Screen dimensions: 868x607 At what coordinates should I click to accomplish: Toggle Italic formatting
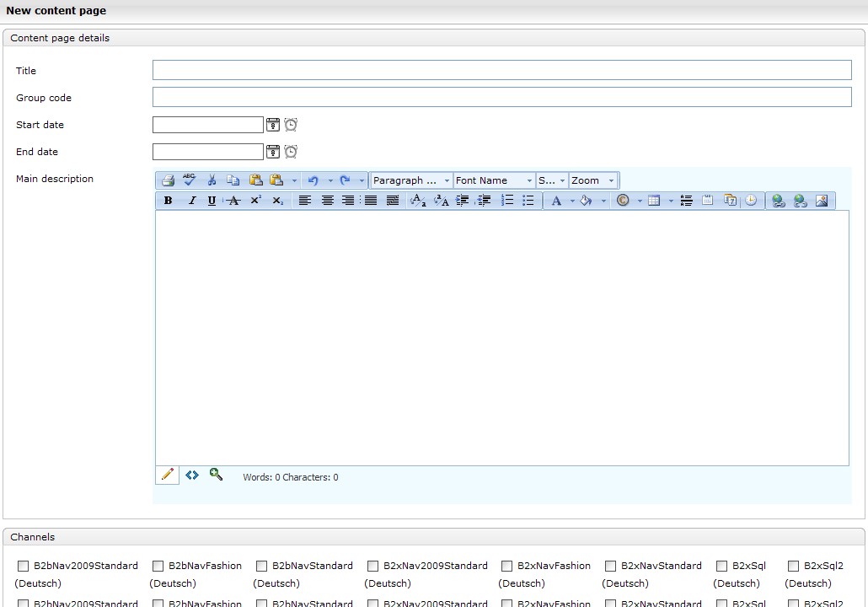tap(191, 201)
